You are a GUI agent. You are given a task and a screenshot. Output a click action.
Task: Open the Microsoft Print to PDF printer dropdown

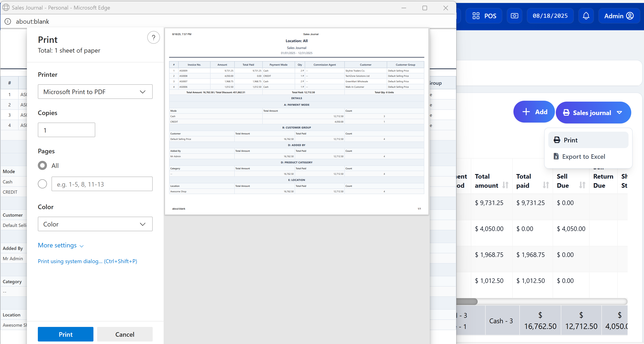click(x=95, y=92)
